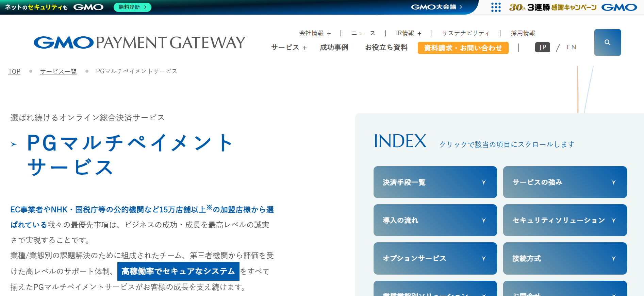Open the GMO group nine-dot grid icon
The height and width of the screenshot is (296, 644).
(496, 7)
